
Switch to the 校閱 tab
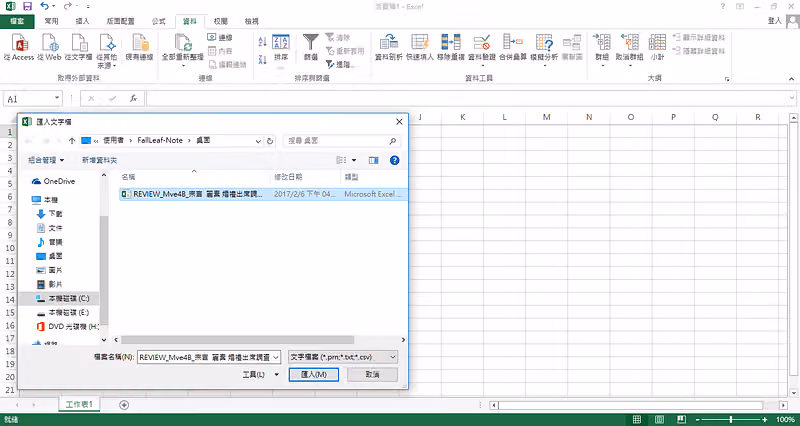pos(221,21)
